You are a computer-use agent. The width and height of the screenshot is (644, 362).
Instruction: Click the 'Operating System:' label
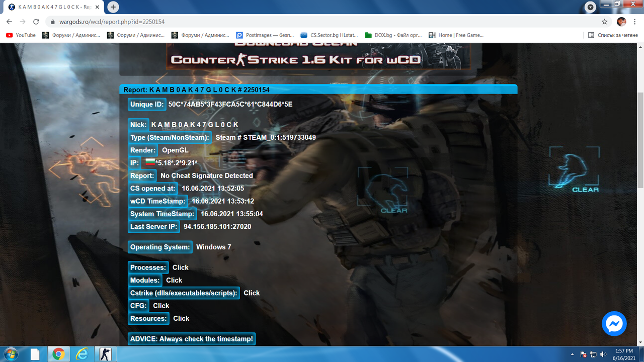click(160, 247)
